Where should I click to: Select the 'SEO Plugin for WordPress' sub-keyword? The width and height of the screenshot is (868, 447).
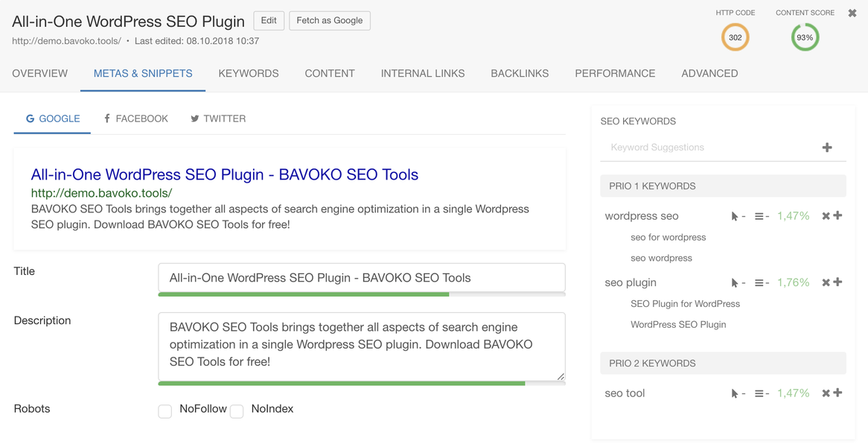pyautogui.click(x=686, y=303)
